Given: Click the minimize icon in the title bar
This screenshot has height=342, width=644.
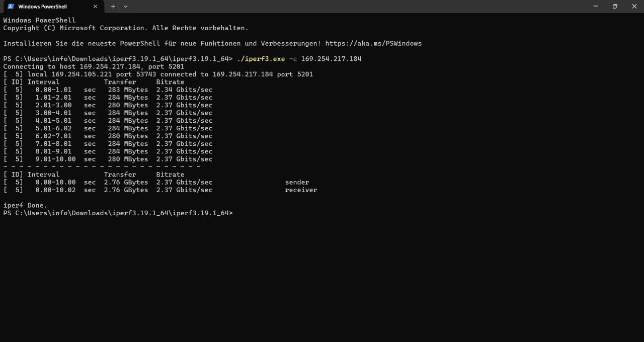Looking at the screenshot, I should [595, 7].
